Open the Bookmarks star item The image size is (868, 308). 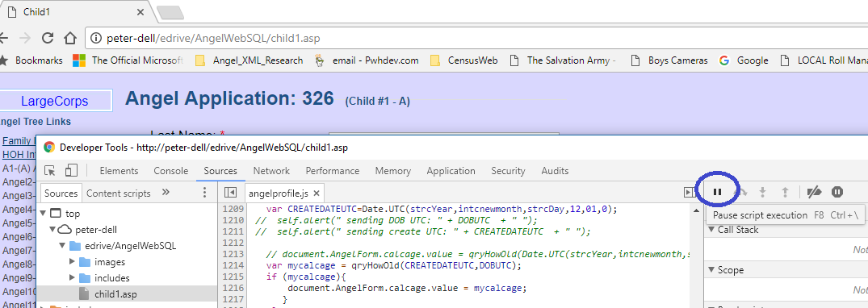(x=31, y=60)
